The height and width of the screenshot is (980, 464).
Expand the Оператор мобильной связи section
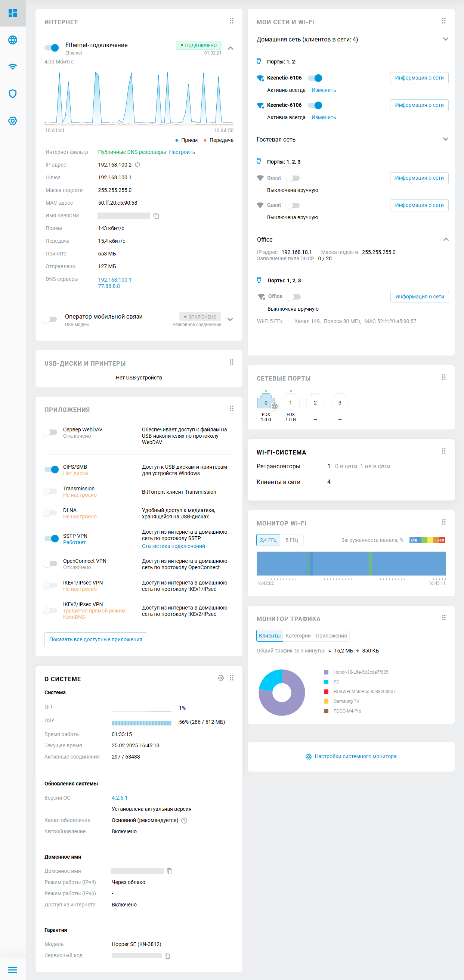[230, 320]
